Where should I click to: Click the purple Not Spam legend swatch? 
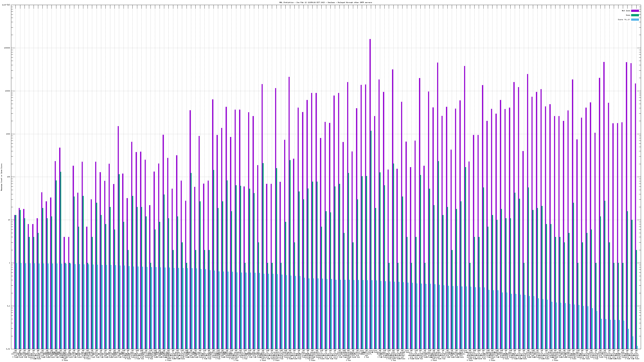pos(635,11)
